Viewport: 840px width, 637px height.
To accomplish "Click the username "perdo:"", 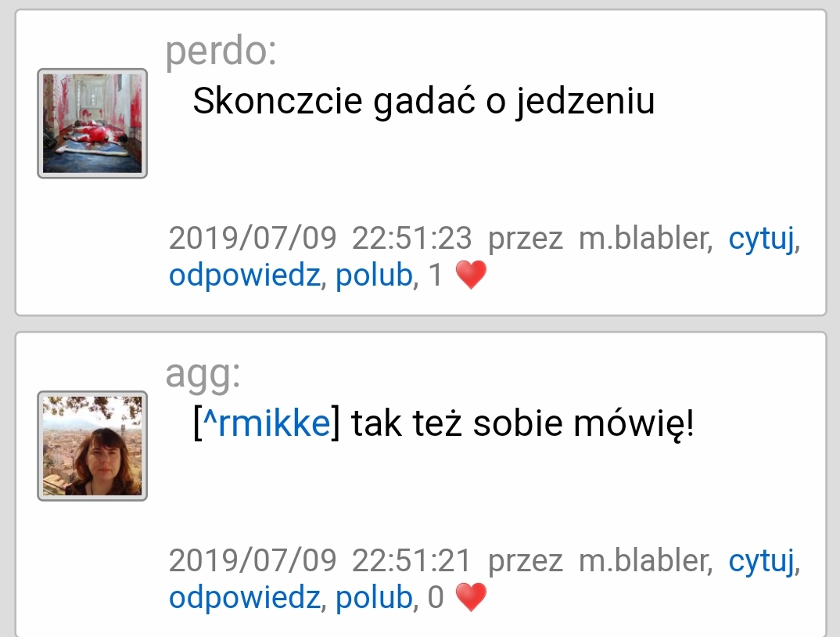I will pos(221,51).
